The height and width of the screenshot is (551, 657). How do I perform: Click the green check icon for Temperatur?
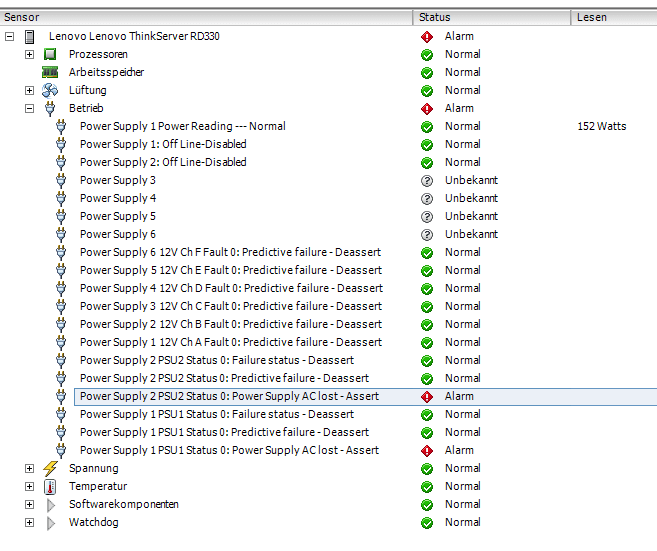pos(427,487)
